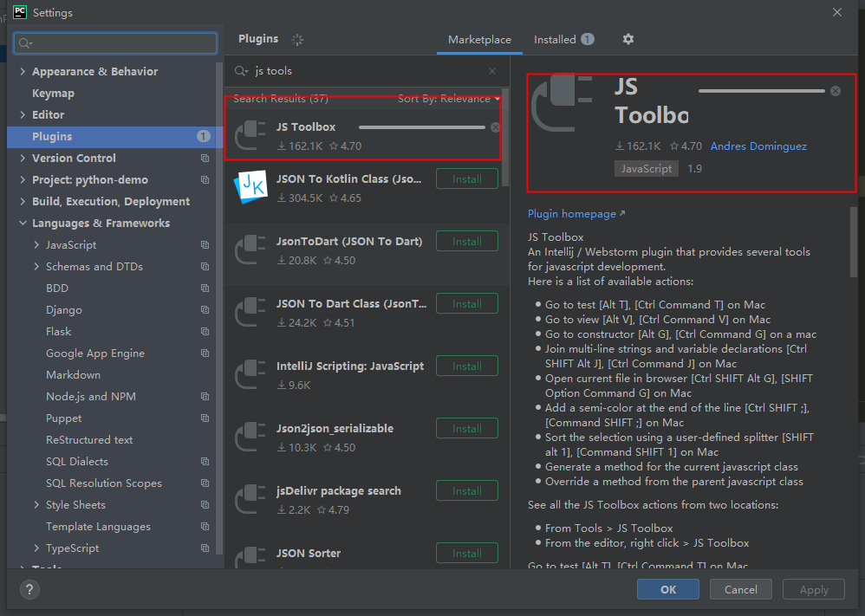Open the Sort By: Relevance dropdown
865x616 pixels.
click(x=448, y=99)
